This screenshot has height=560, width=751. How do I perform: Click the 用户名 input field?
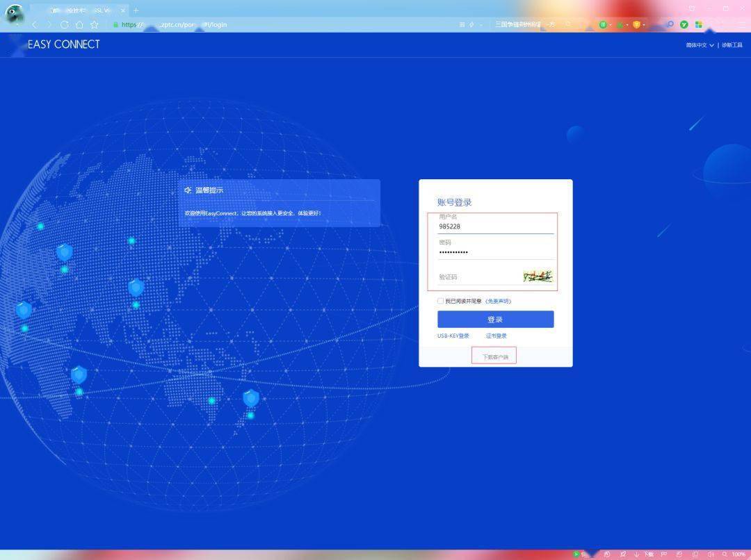[x=496, y=227]
